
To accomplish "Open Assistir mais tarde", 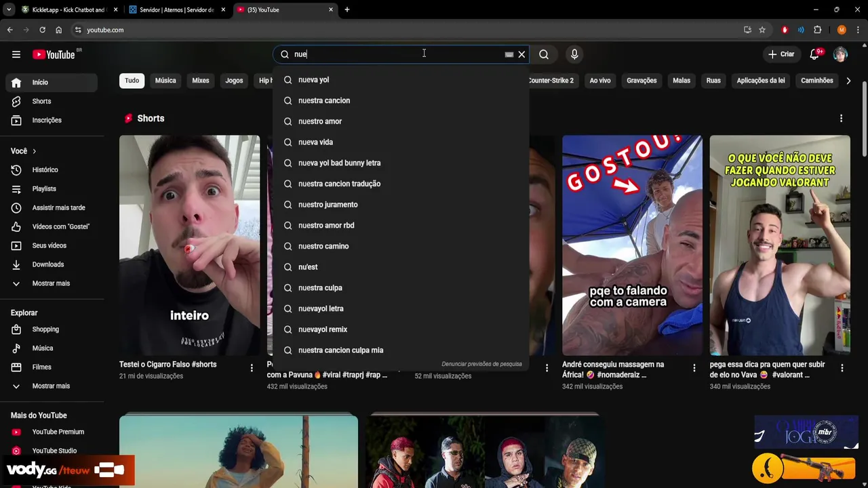I will pyautogui.click(x=52, y=207).
